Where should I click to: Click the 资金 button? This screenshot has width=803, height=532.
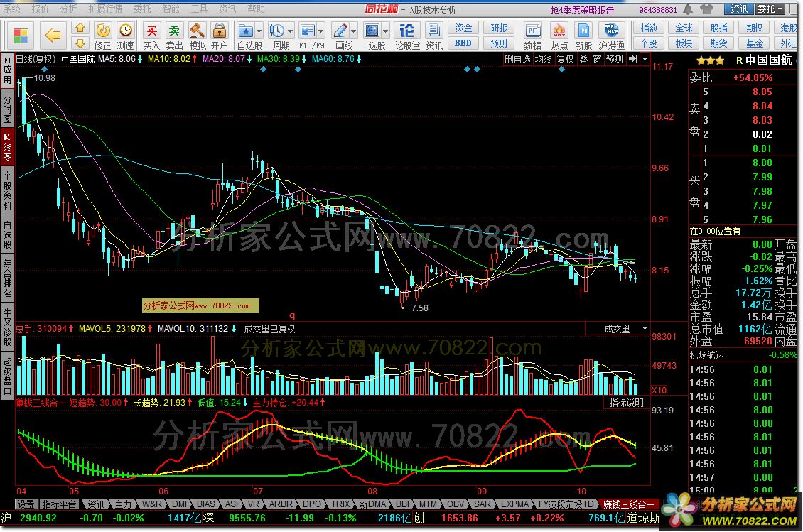point(463,28)
